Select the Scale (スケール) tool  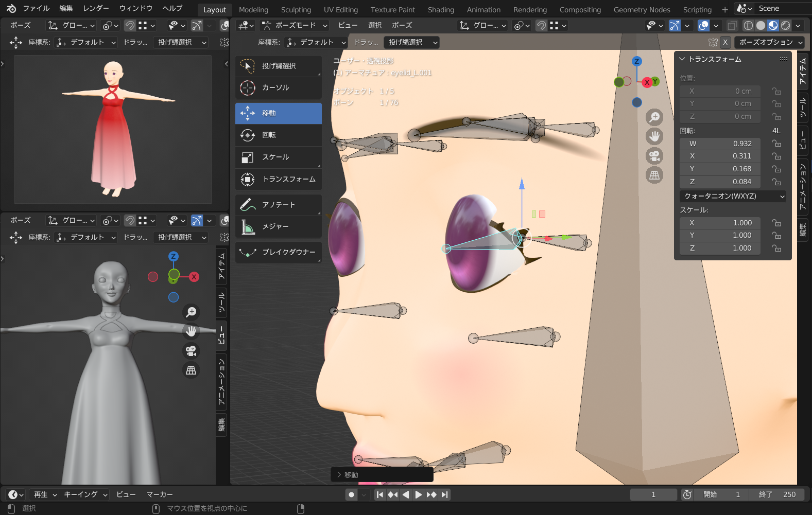278,157
